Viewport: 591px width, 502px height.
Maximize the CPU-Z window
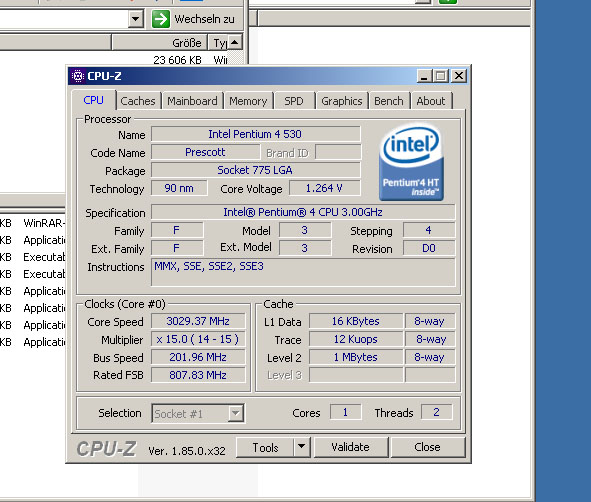[440, 76]
